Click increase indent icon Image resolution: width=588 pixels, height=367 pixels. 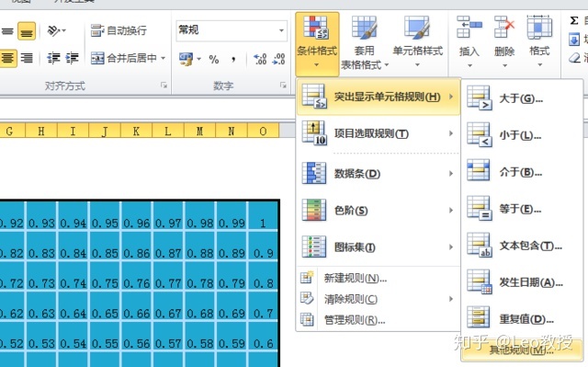point(72,58)
